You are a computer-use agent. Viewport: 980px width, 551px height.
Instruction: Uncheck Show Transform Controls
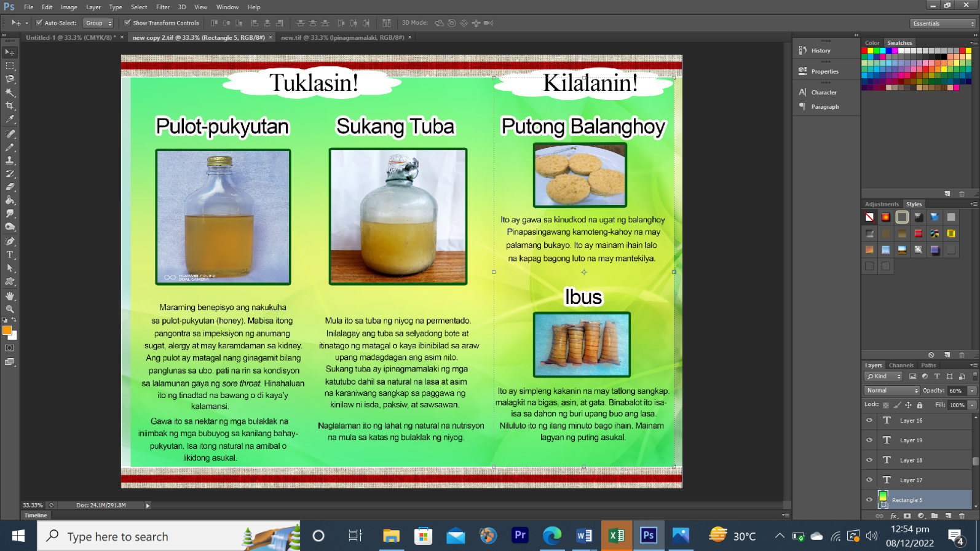point(128,23)
